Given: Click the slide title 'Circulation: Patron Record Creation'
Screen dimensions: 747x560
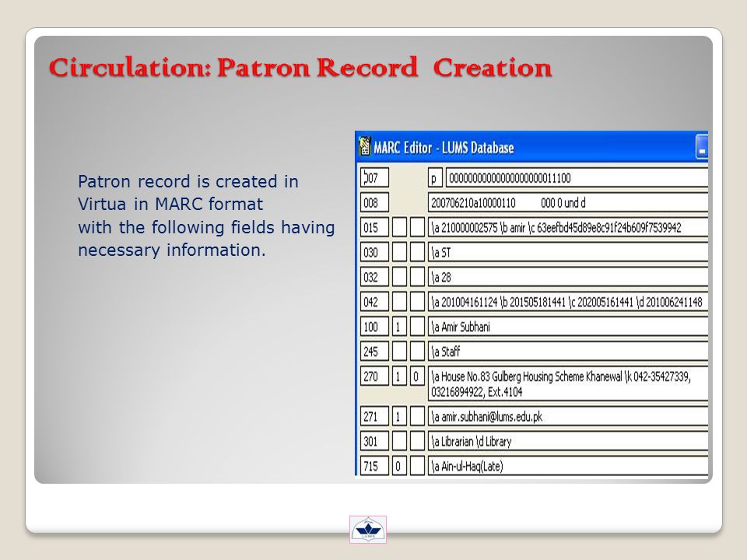Looking at the screenshot, I should pyautogui.click(x=300, y=67).
